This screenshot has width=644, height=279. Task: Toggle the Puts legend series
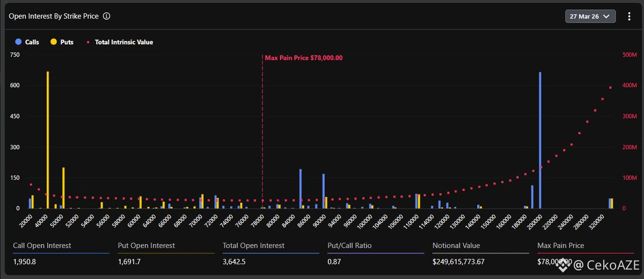point(62,42)
